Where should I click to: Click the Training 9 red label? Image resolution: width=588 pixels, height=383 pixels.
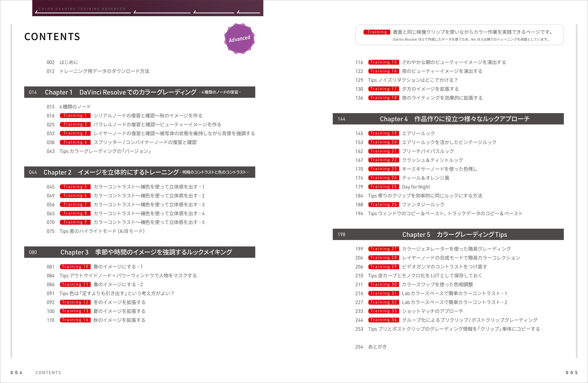coord(75,222)
